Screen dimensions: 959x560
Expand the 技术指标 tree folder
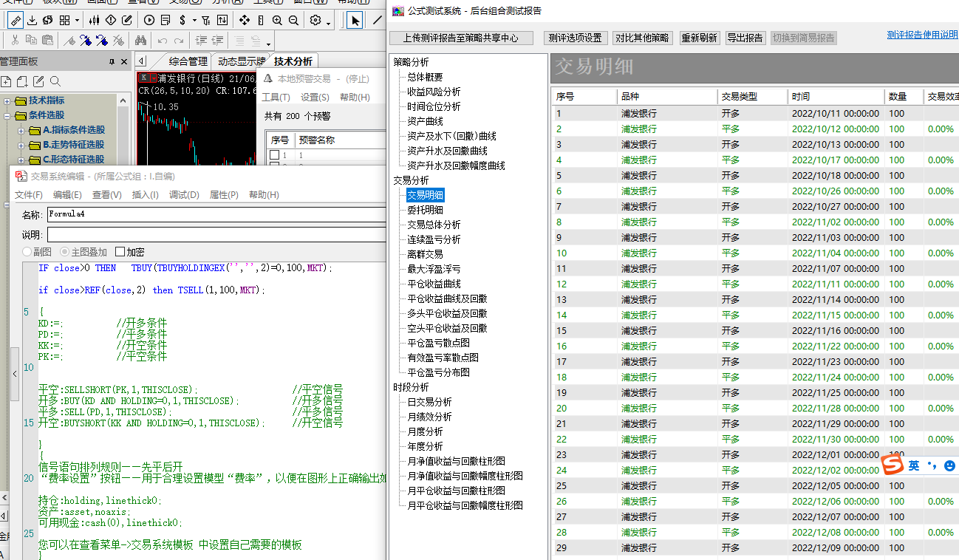[7, 100]
